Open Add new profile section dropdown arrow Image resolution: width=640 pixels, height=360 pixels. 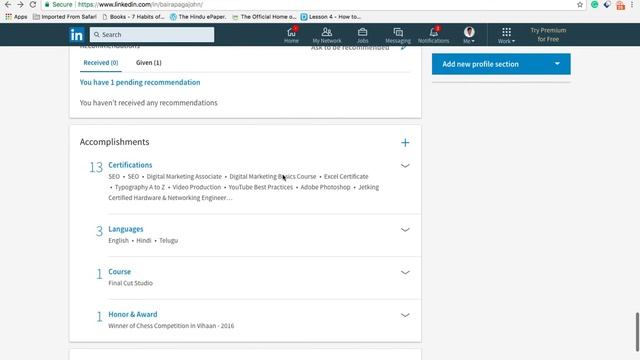(x=557, y=64)
